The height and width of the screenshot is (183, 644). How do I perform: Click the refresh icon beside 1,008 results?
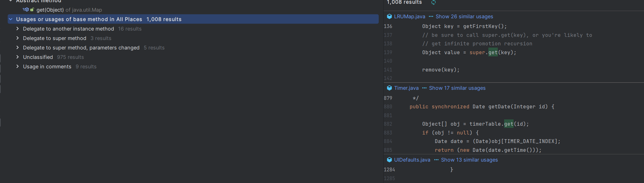coord(434,3)
